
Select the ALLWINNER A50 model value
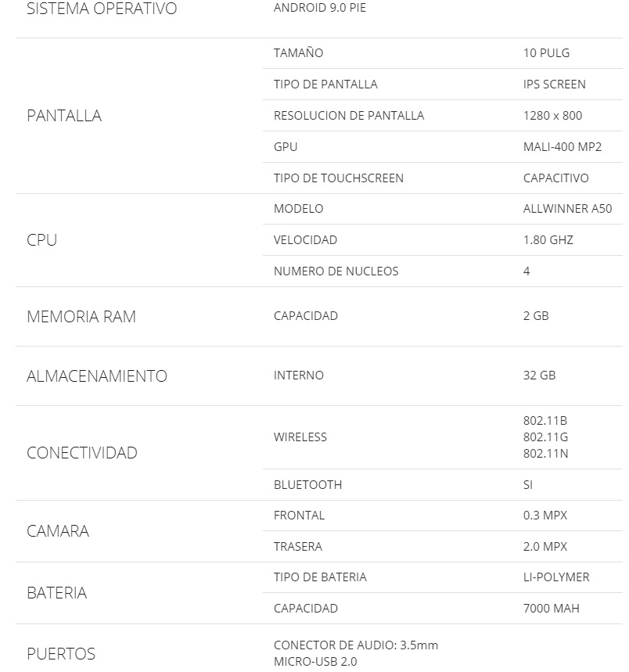567,209
